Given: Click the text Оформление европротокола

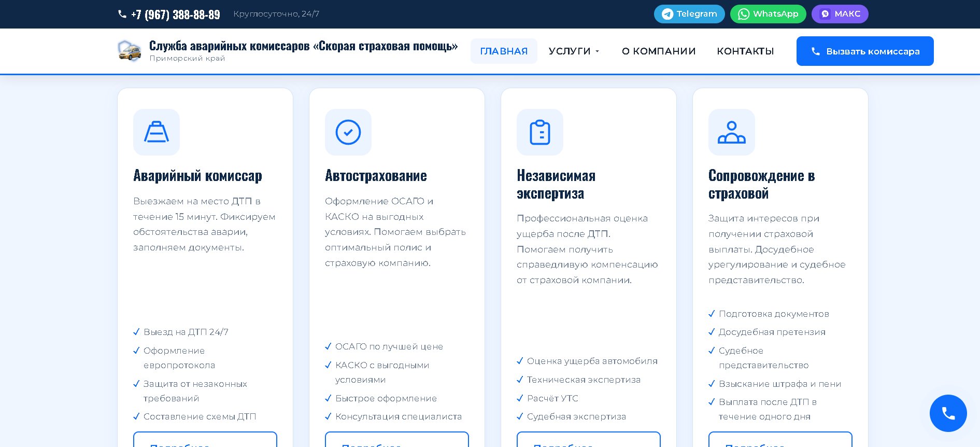Looking at the screenshot, I should 179,358.
